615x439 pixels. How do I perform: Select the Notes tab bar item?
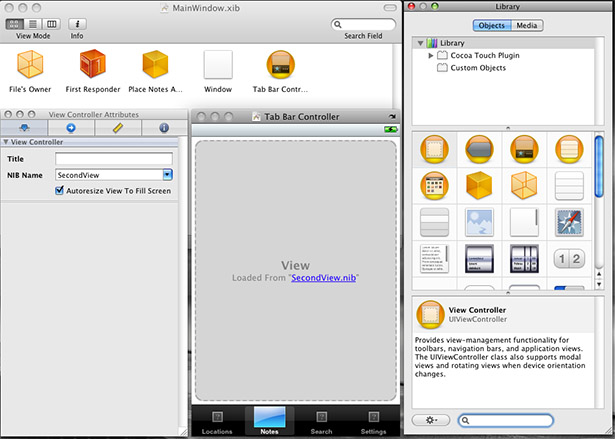269,421
